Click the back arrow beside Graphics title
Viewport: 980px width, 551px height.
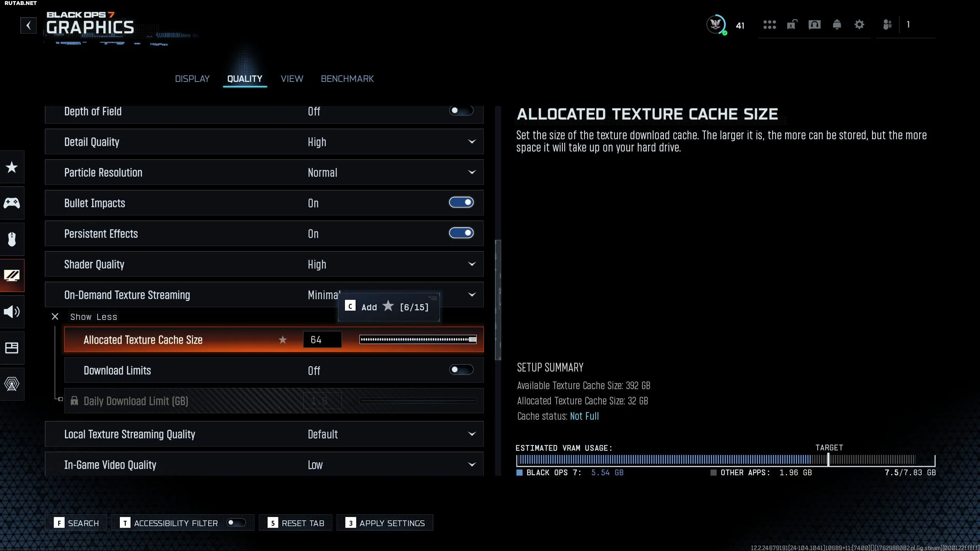29,26
